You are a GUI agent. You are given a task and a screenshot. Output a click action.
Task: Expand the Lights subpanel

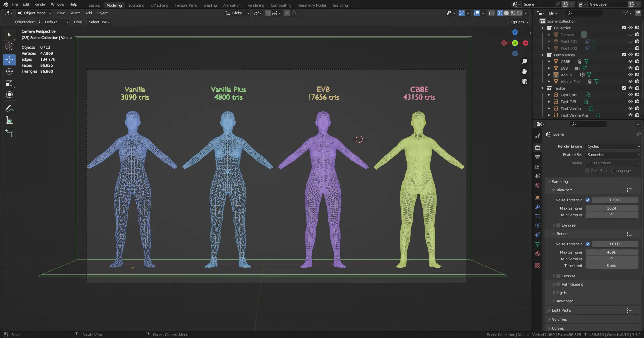562,293
